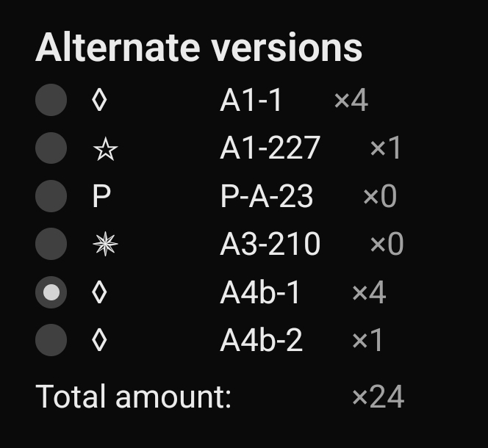488x448 pixels.
Task: Click the A1-1 version label
Action: point(251,101)
